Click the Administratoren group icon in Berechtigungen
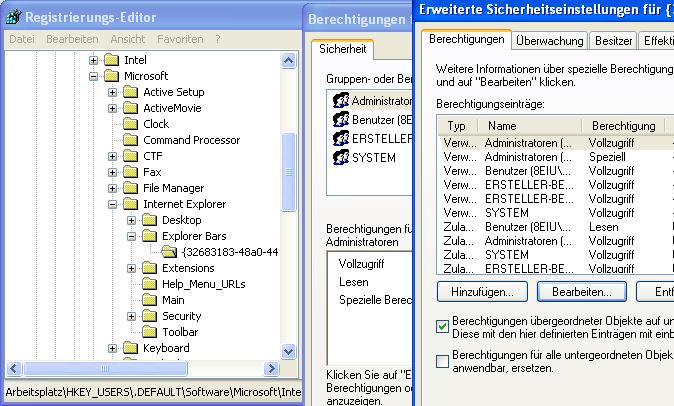 click(x=341, y=100)
